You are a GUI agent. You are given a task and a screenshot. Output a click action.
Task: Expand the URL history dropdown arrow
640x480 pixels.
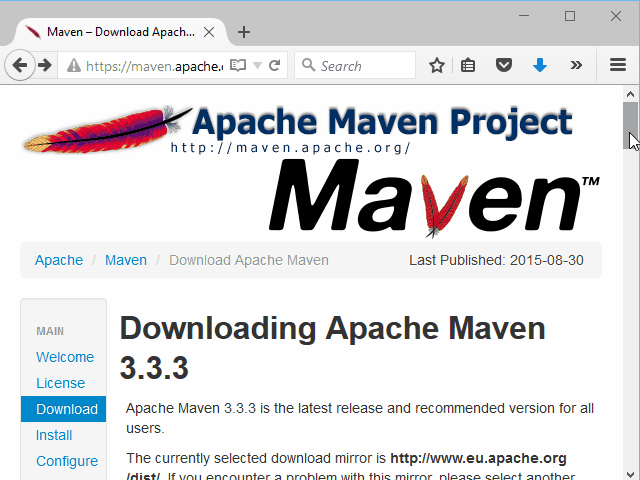point(257,66)
